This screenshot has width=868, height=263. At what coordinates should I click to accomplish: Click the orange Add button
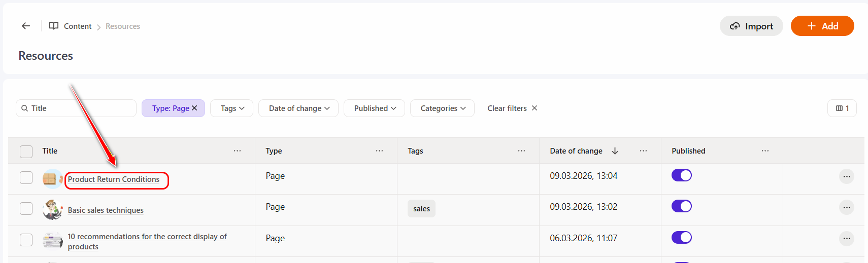click(x=822, y=26)
